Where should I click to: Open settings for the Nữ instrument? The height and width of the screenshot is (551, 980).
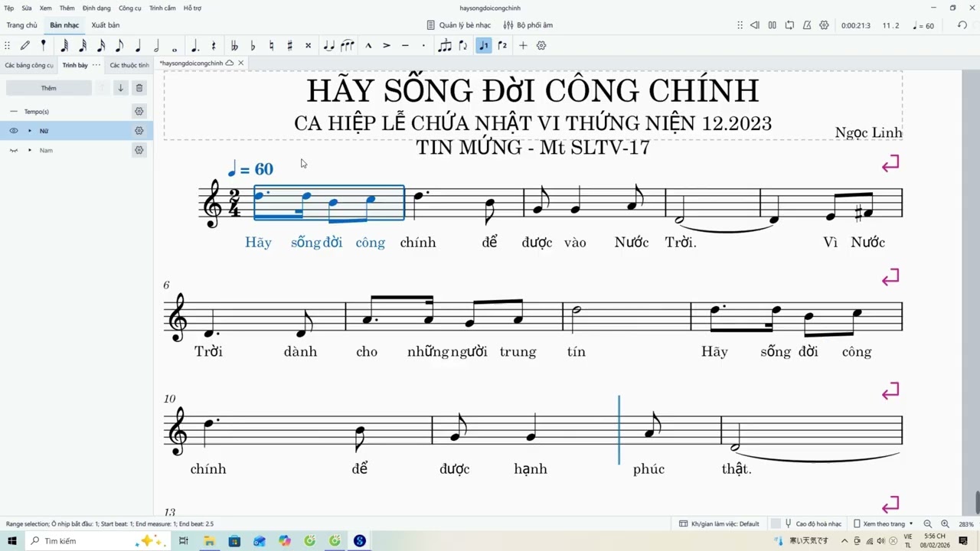pos(139,131)
